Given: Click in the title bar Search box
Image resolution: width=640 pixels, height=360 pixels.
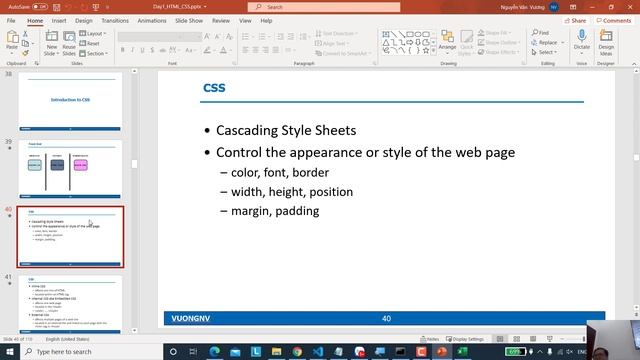Looking at the screenshot, I should coord(324,7).
